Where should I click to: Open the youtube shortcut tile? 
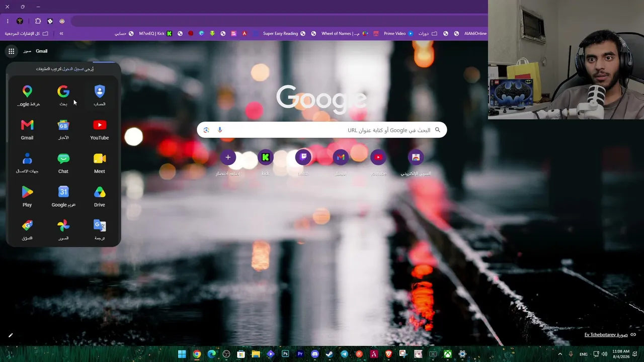pos(378,157)
